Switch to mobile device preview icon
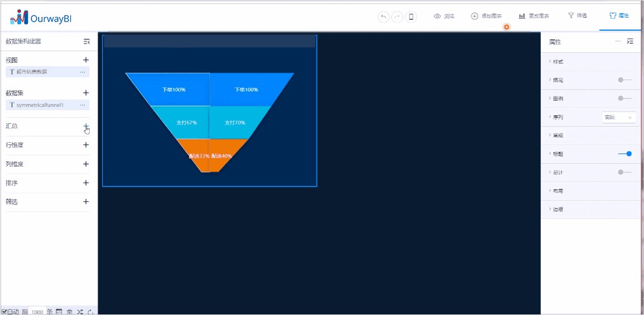This screenshot has width=644, height=315. (x=411, y=17)
